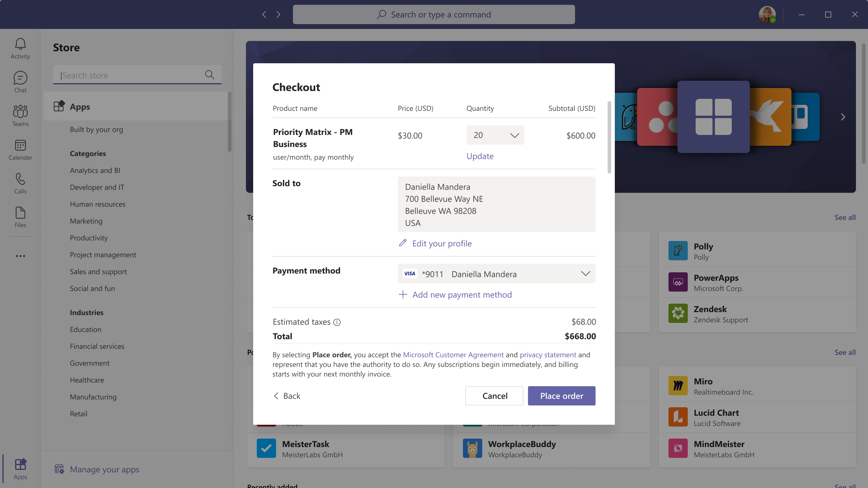Click the estimated taxes info icon
The image size is (868, 488).
pos(337,322)
